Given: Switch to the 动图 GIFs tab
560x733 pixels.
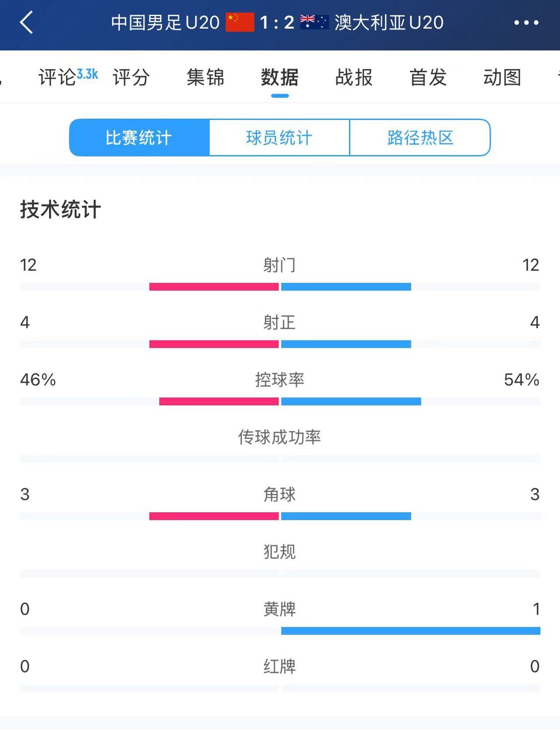Looking at the screenshot, I should (502, 78).
